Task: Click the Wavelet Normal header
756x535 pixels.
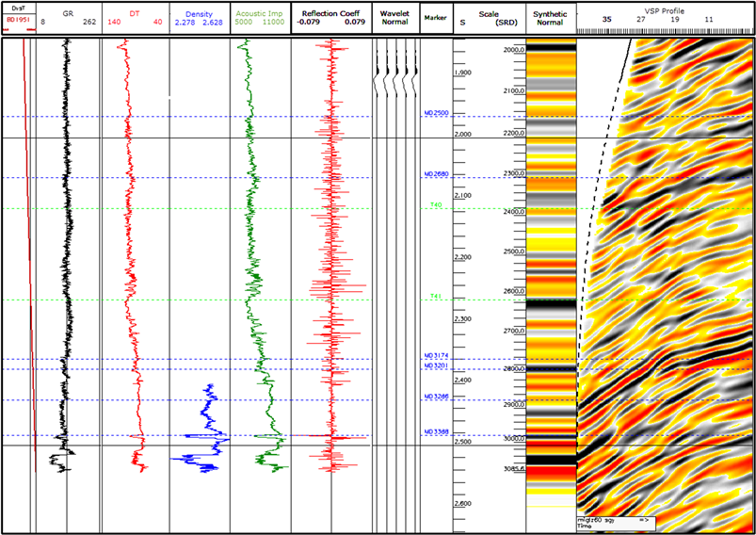Action: tap(394, 19)
